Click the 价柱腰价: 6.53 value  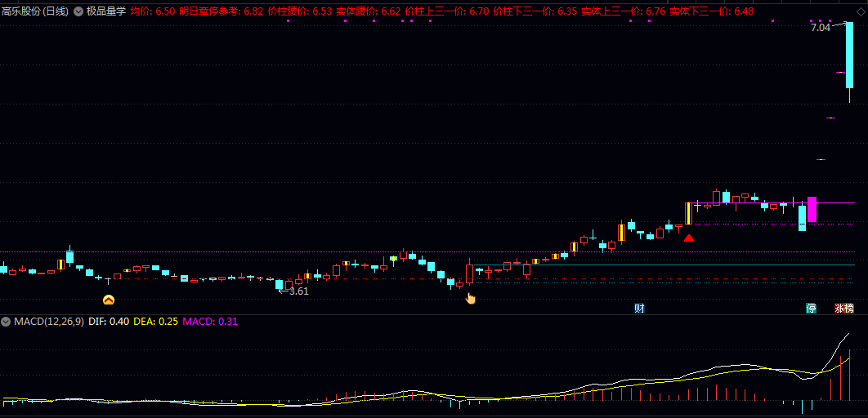click(300, 11)
